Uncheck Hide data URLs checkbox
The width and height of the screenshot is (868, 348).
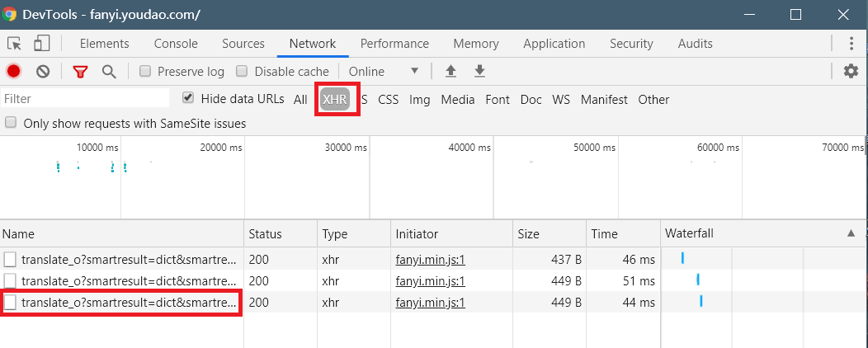coord(188,98)
